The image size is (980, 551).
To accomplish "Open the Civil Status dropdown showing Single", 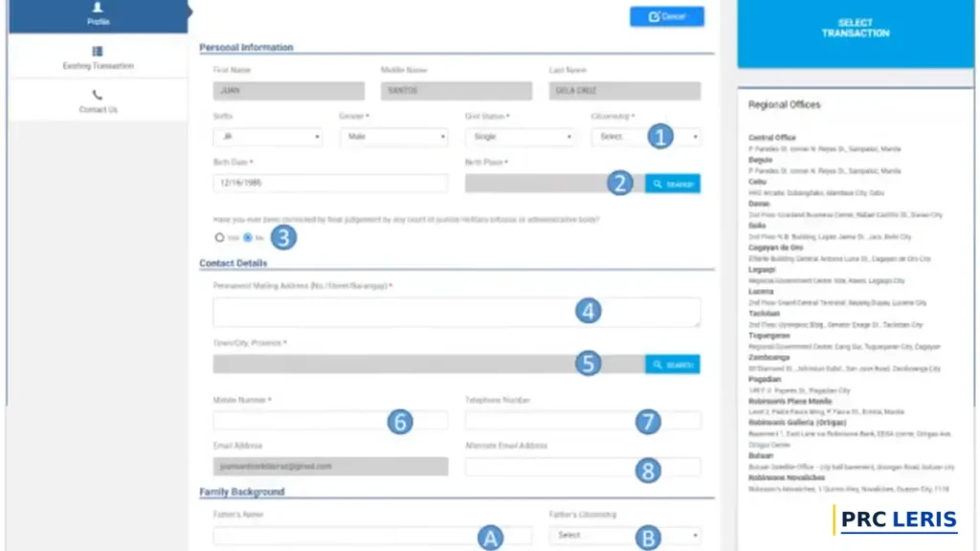I will pyautogui.click(x=520, y=137).
